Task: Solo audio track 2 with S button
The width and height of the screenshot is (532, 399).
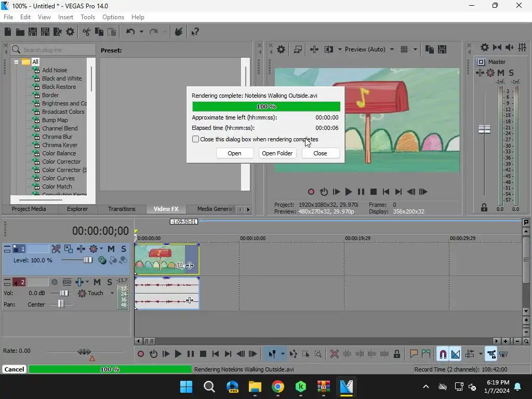Action: (109, 282)
